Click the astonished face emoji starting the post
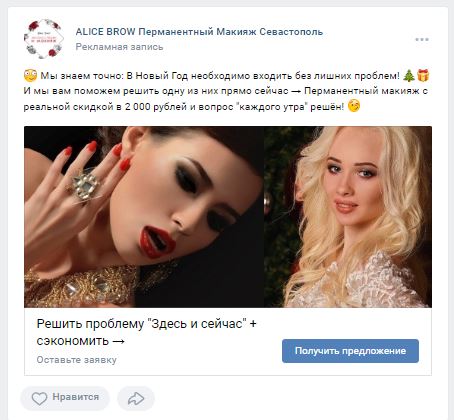 (30, 76)
